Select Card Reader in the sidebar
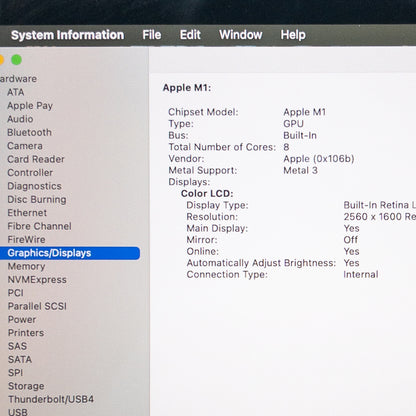 point(36,159)
